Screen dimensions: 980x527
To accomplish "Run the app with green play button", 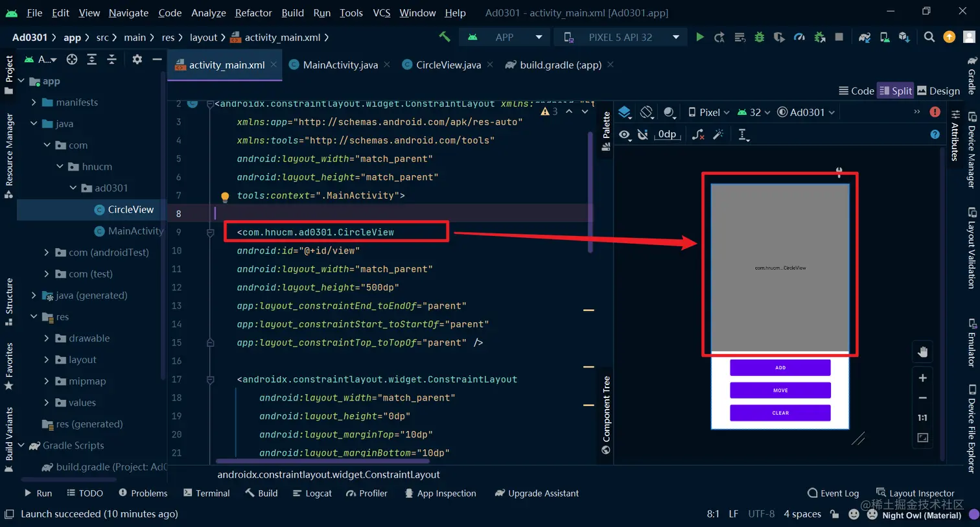I will (699, 37).
